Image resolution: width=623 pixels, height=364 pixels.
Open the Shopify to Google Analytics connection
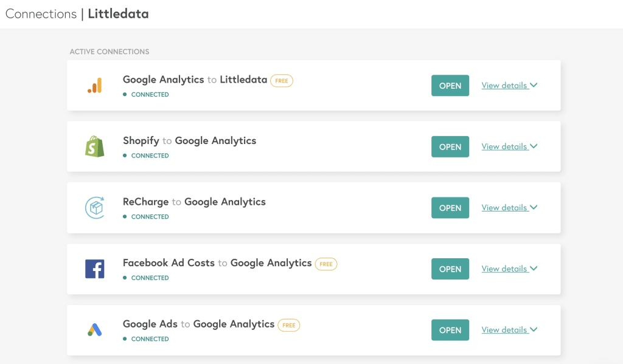(x=450, y=146)
